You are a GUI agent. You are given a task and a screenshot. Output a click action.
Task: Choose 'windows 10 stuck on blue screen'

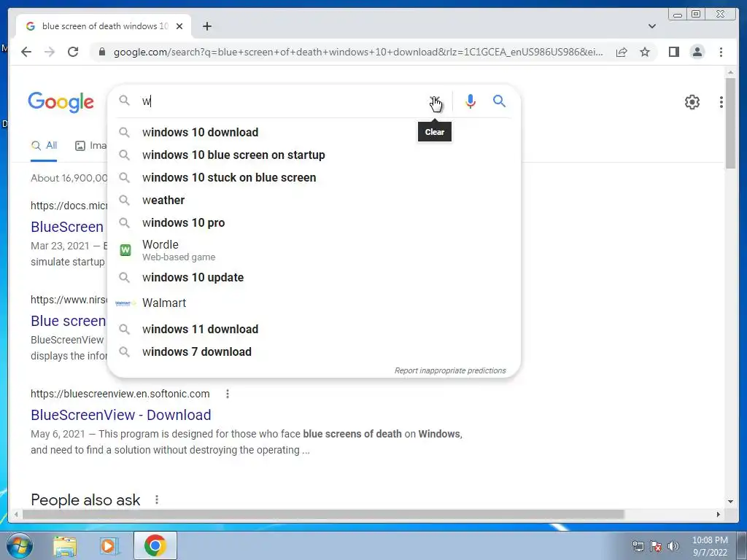314,178
